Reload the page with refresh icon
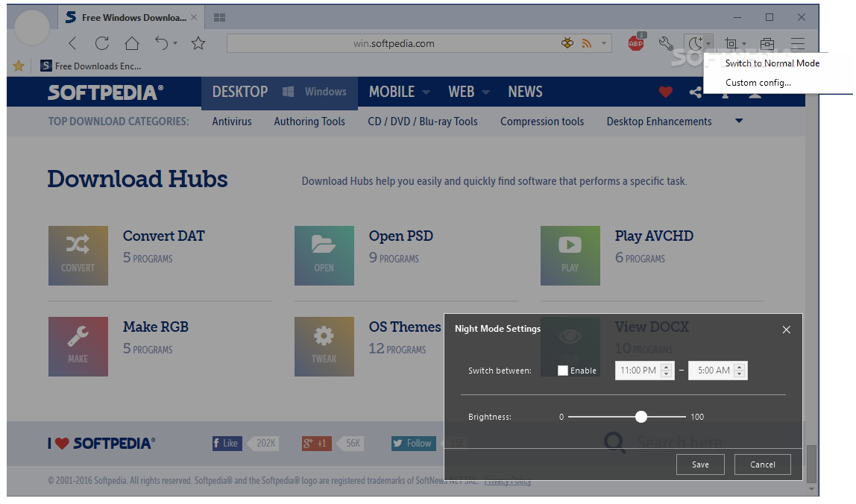 click(x=101, y=43)
